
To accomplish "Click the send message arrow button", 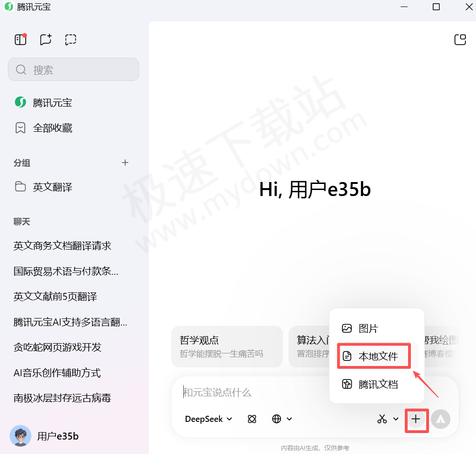I will coord(440,419).
